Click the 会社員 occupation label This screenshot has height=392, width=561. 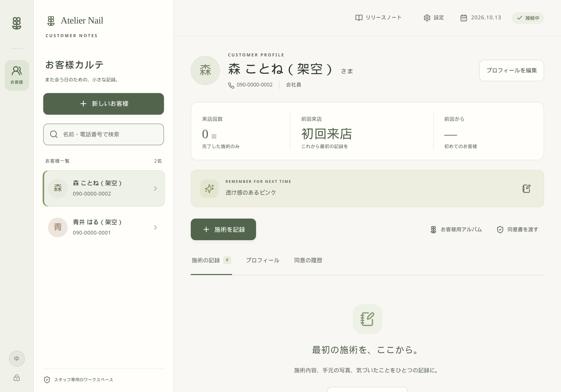click(x=293, y=85)
